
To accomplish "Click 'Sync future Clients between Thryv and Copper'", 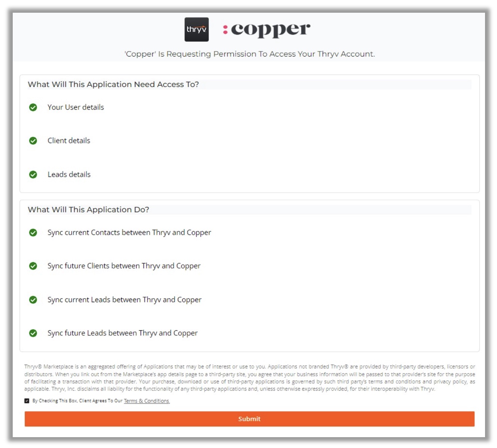I will point(124,266).
